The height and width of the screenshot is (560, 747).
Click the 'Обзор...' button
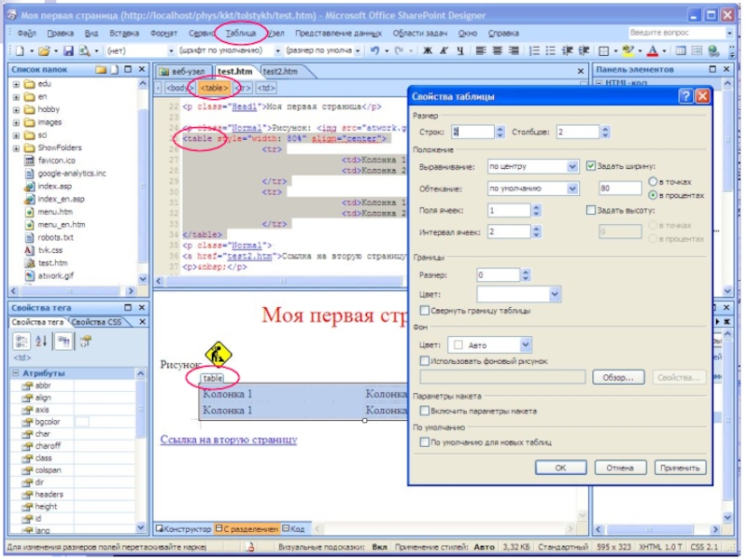[618, 377]
